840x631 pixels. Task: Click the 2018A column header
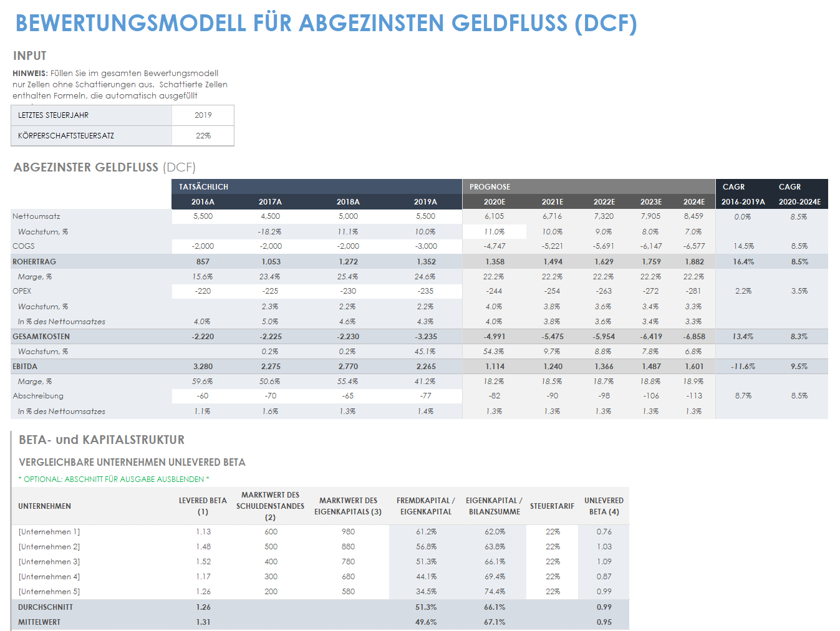[348, 202]
